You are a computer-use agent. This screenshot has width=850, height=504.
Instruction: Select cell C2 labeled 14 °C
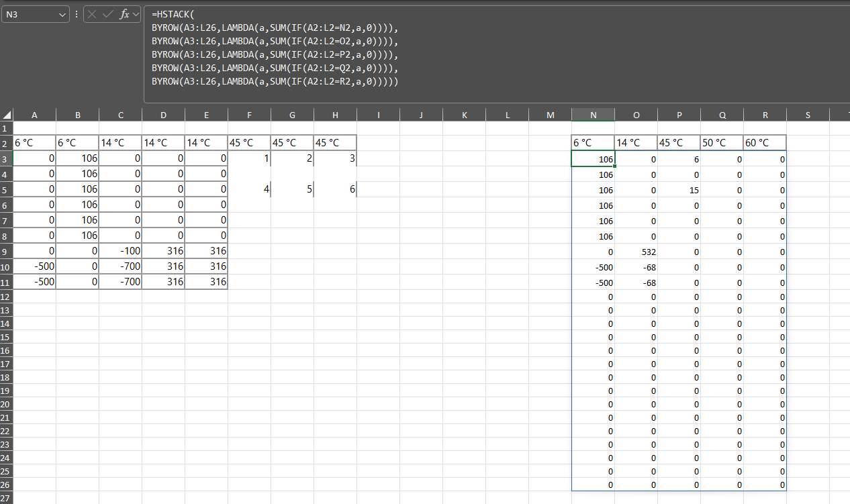click(x=120, y=143)
